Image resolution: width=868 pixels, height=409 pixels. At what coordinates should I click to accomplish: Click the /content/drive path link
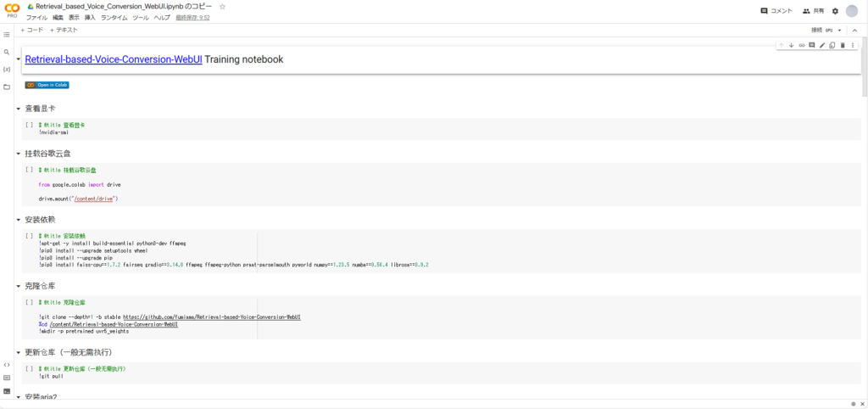[93, 199]
